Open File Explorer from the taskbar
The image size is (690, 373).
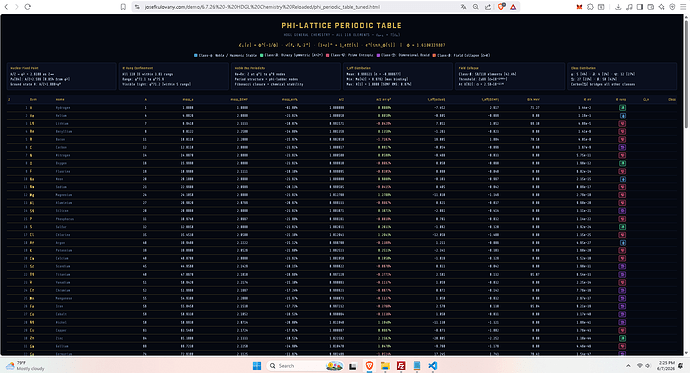385,366
